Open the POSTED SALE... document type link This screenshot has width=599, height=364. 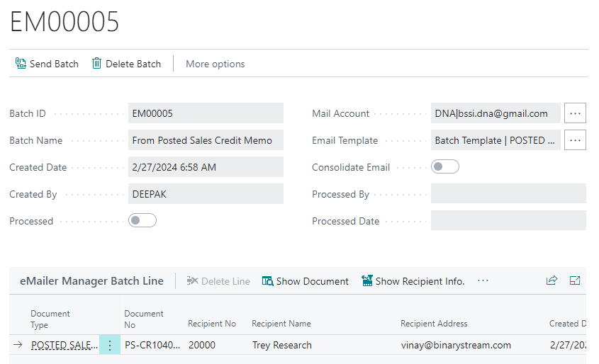tap(65, 345)
